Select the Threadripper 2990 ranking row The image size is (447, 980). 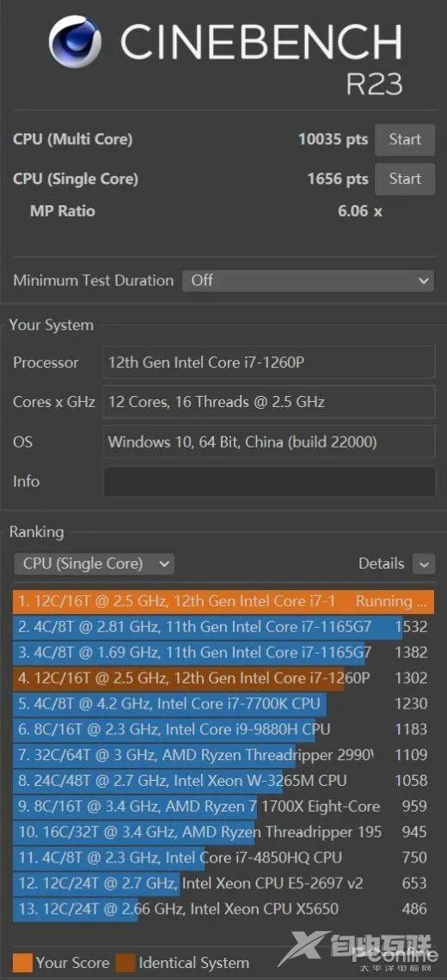pos(223,755)
